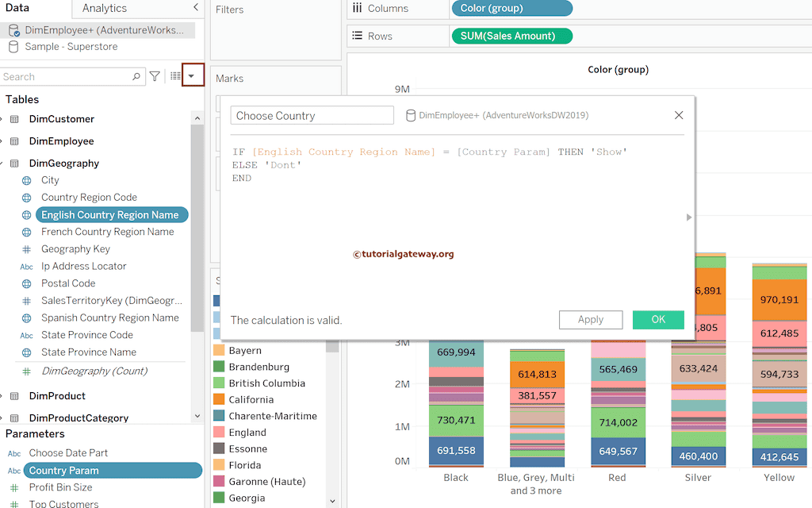This screenshot has width=812, height=508.
Task: Select the Choose Date Part parameter
Action: click(68, 453)
